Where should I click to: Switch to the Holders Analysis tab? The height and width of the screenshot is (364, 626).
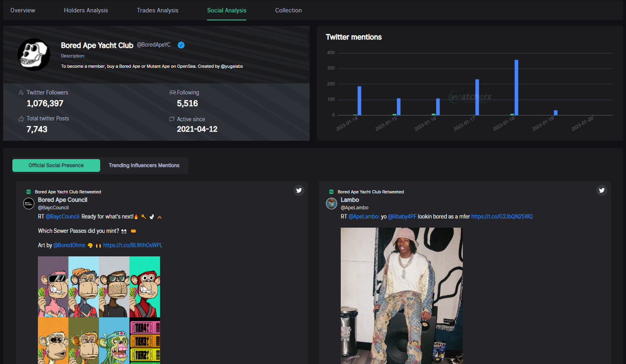coord(86,10)
